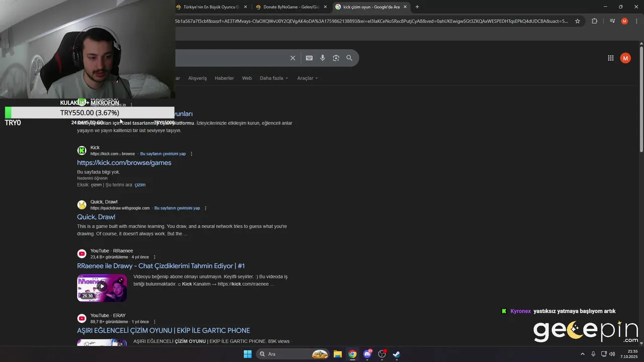Viewport: 644px width, 362px height.
Task: Open the OBS icon in the taskbar
Action: [x=382, y=354]
